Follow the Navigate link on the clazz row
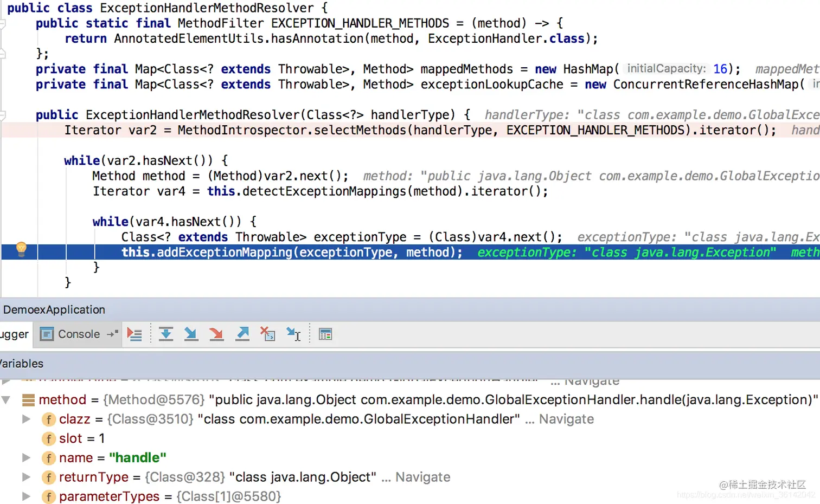 (566, 419)
